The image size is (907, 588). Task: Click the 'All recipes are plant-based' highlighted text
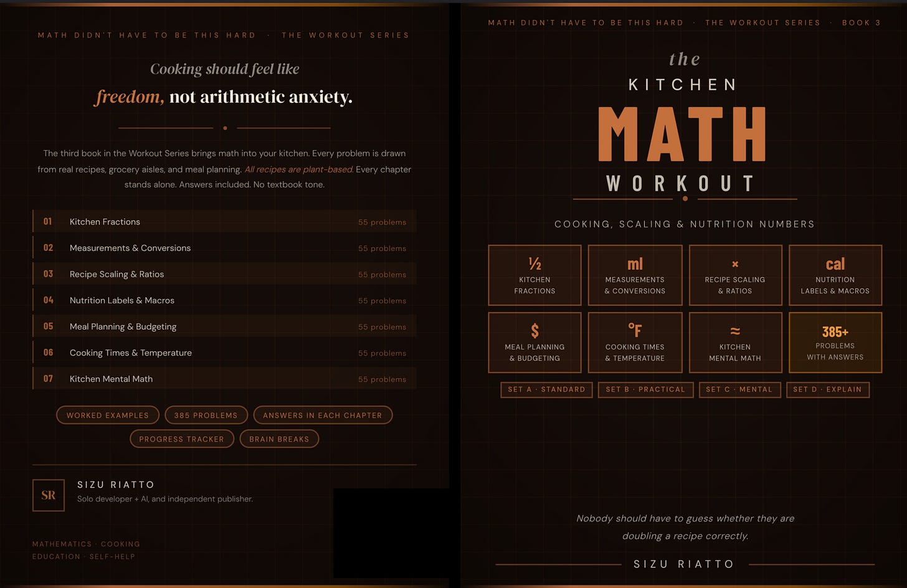(299, 169)
